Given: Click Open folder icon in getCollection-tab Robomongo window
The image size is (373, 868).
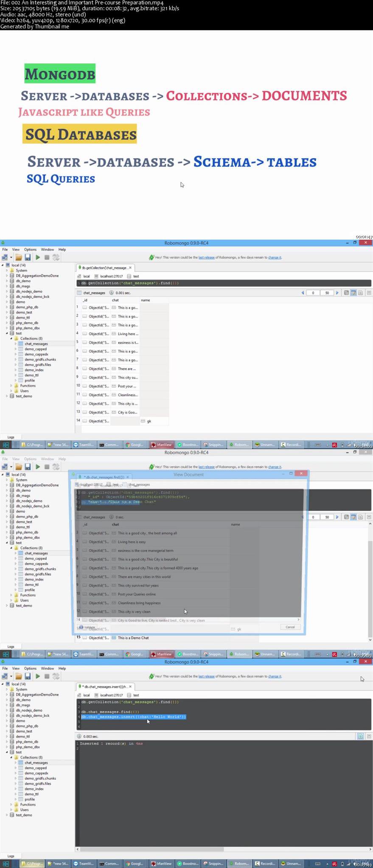Looking at the screenshot, I should 19,257.
